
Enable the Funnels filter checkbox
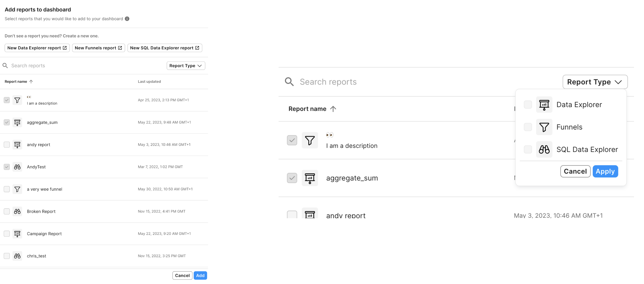[528, 127]
